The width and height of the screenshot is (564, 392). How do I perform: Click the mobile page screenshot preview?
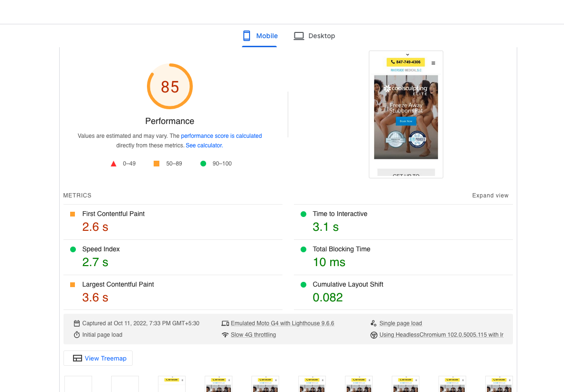point(406,114)
